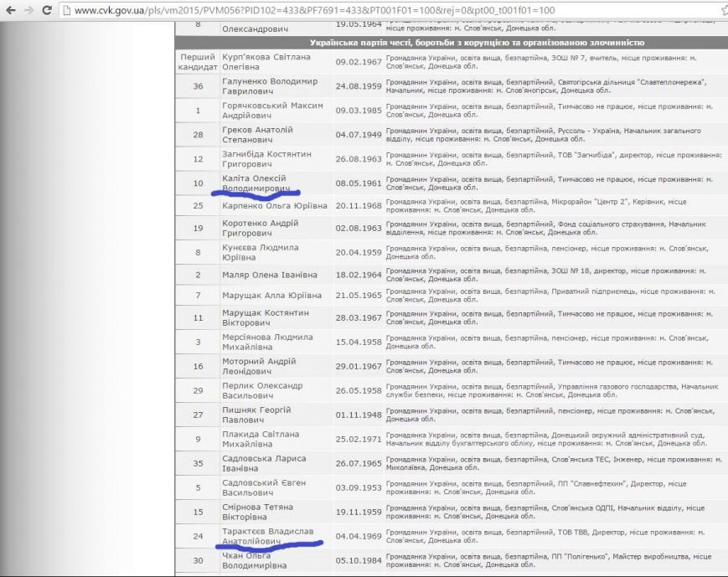Select the name "Чхан Ольга Володимирівна"
The image size is (728, 577).
[x=254, y=561]
